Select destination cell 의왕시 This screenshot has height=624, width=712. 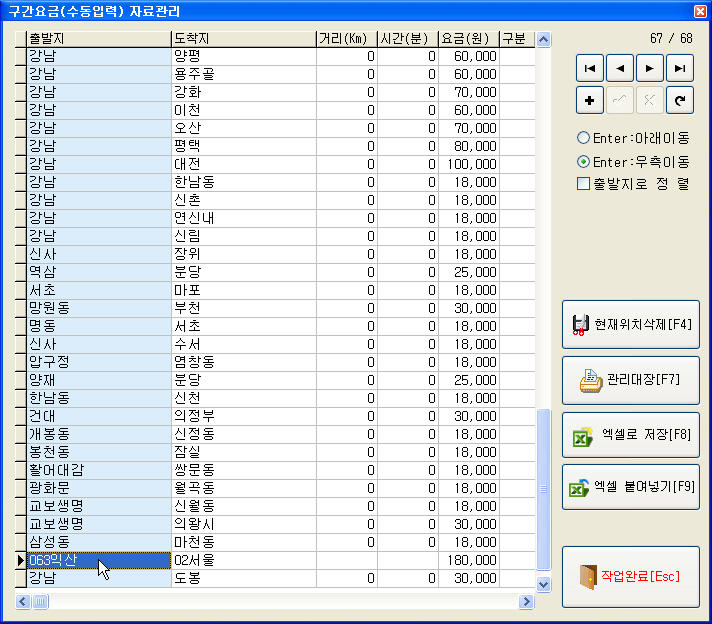244,525
